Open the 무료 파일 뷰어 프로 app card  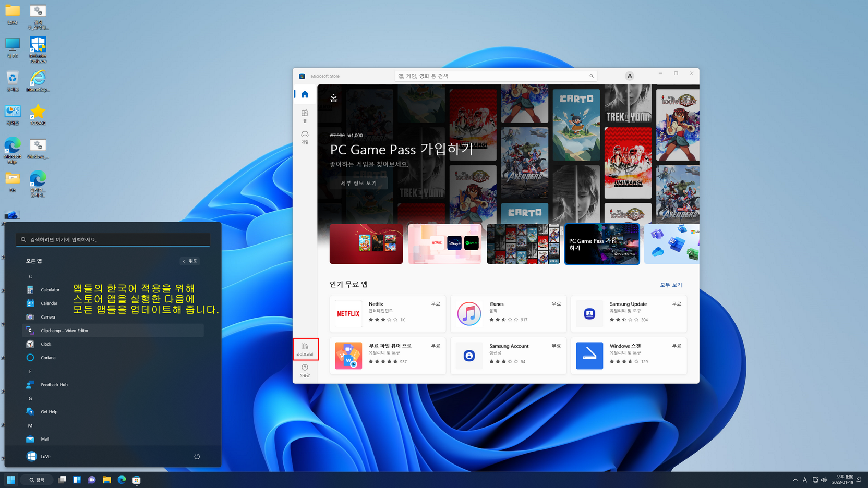click(x=388, y=356)
